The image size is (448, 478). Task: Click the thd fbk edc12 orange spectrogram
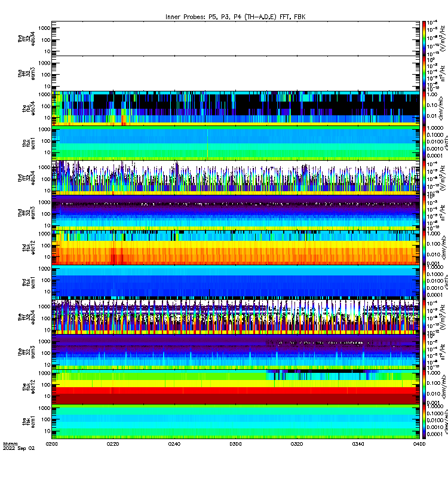pos(235,247)
